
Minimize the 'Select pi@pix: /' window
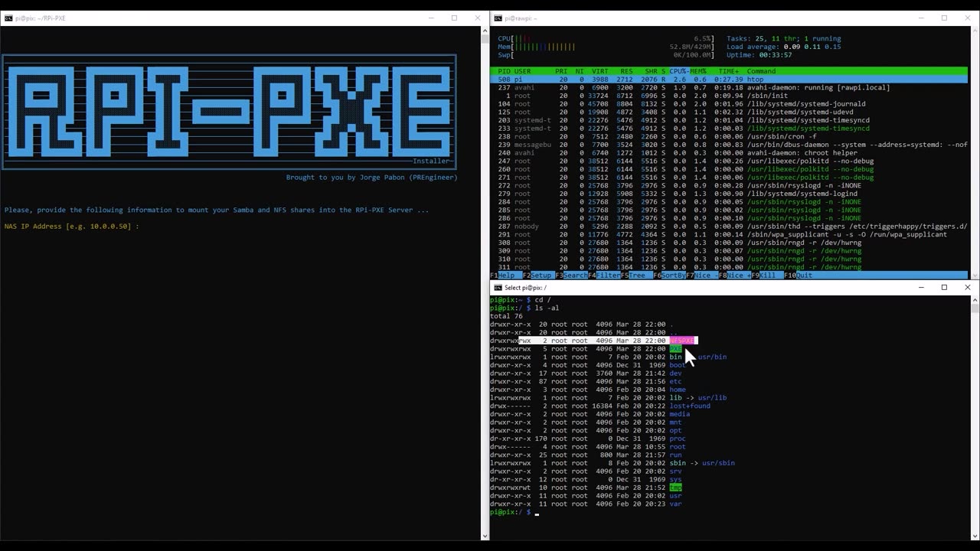tap(920, 288)
